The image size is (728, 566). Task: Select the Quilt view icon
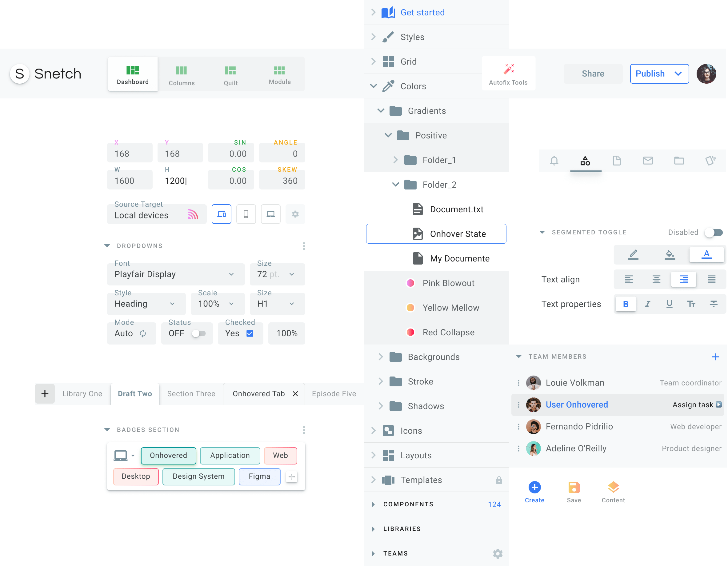(230, 74)
